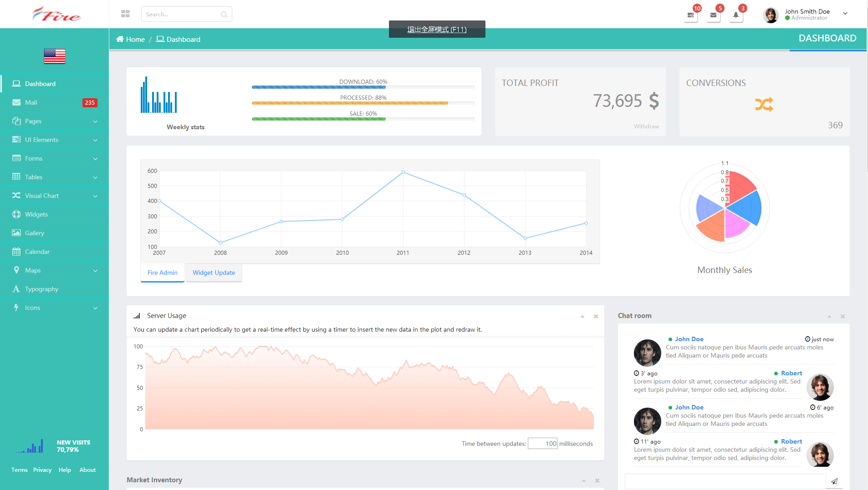
Task: Click the Mail envelope sidebar icon
Action: tap(16, 102)
